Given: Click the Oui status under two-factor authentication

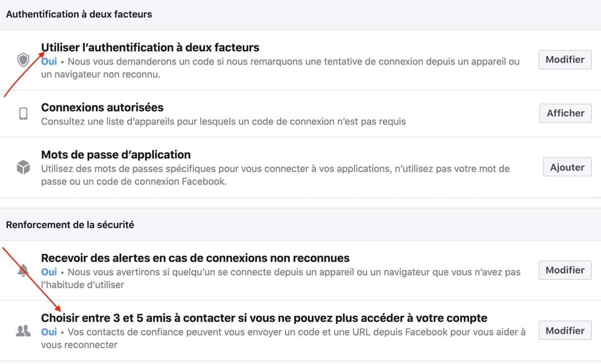Looking at the screenshot, I should 49,62.
